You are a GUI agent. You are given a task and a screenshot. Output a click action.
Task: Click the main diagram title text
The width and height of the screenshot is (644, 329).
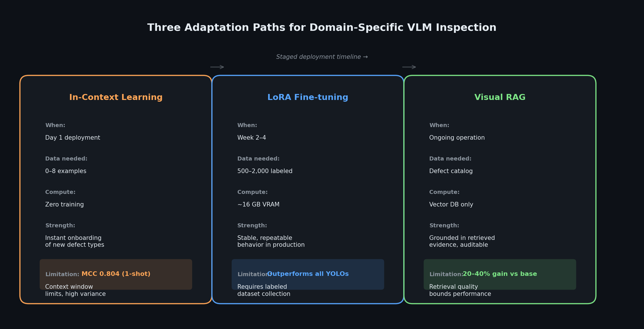coord(322,28)
